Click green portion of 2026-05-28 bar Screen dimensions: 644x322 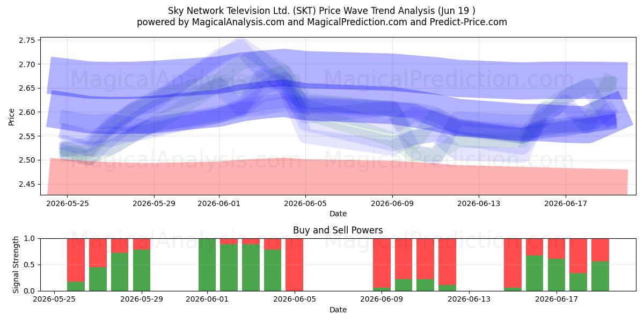120,272
